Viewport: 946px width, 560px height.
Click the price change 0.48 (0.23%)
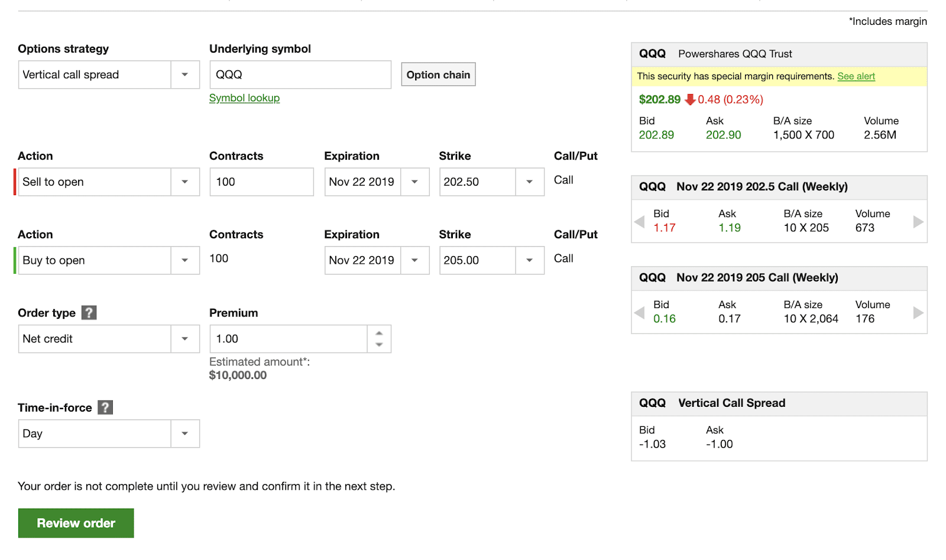pos(730,99)
